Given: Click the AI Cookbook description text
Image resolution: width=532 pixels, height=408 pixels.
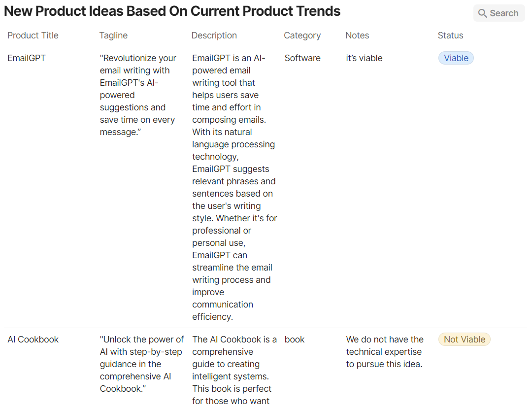Looking at the screenshot, I should [x=234, y=370].
